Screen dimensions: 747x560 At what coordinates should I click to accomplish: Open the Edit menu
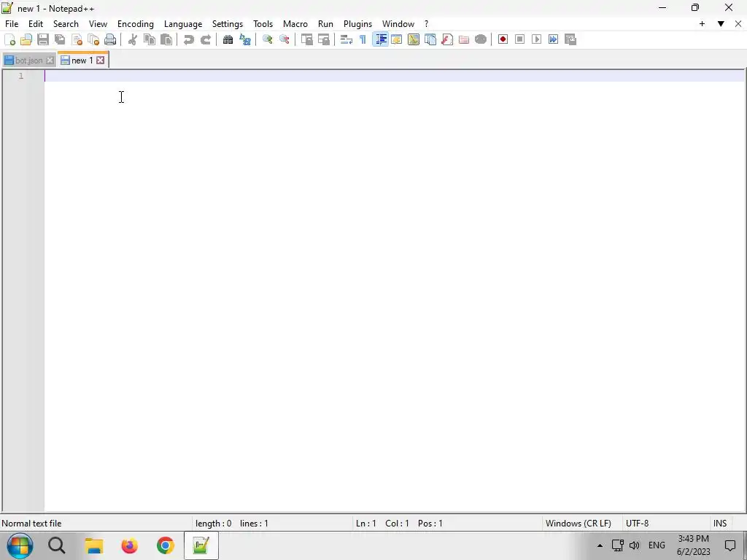(x=36, y=24)
